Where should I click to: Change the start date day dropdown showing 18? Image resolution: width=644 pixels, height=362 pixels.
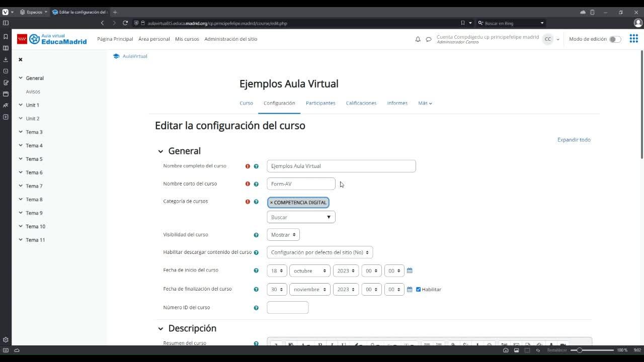pos(277,271)
